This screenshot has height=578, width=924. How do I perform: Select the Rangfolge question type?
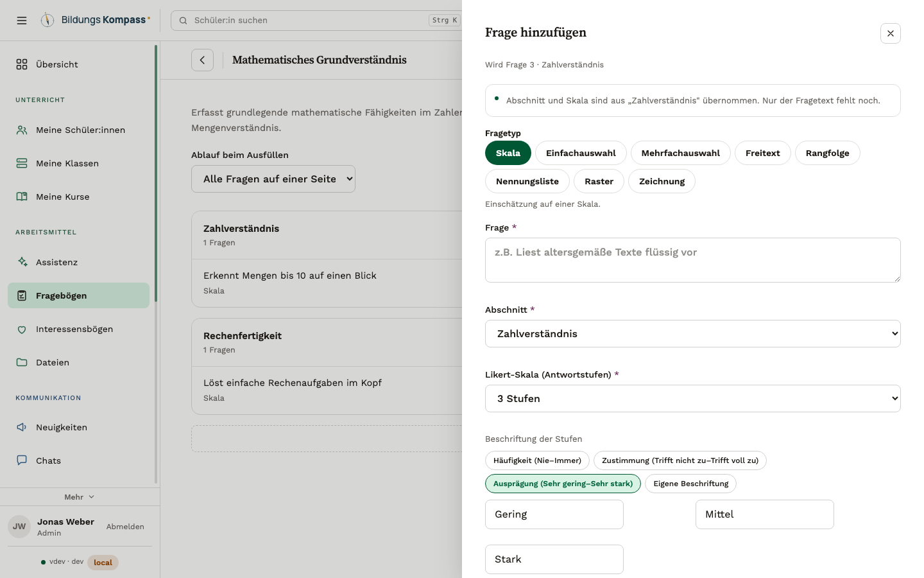tap(828, 153)
